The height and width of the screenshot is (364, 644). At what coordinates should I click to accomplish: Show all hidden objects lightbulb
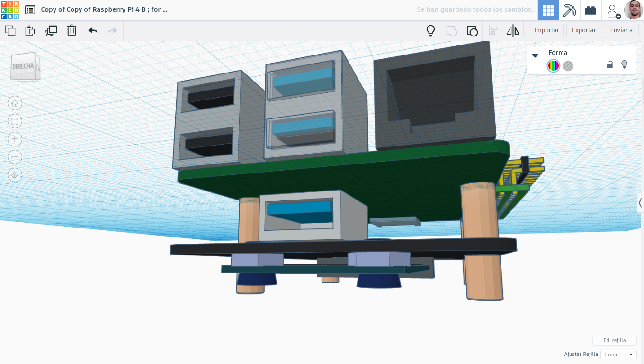pyautogui.click(x=430, y=31)
